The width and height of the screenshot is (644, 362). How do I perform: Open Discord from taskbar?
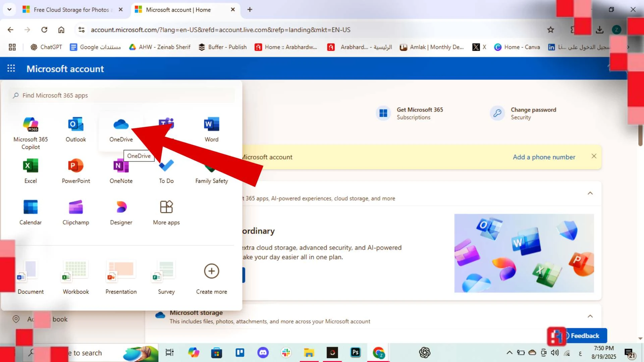(263, 353)
